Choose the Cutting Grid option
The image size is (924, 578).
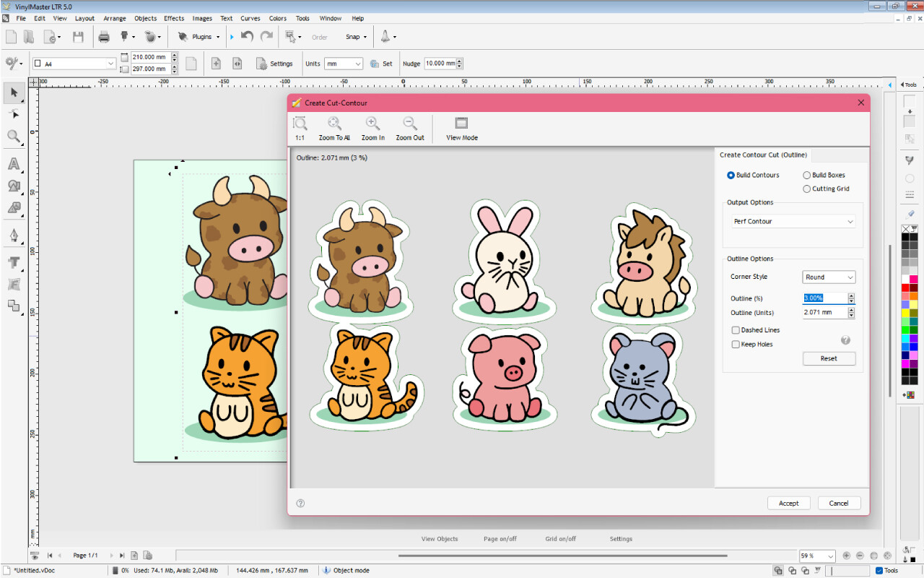tap(807, 189)
